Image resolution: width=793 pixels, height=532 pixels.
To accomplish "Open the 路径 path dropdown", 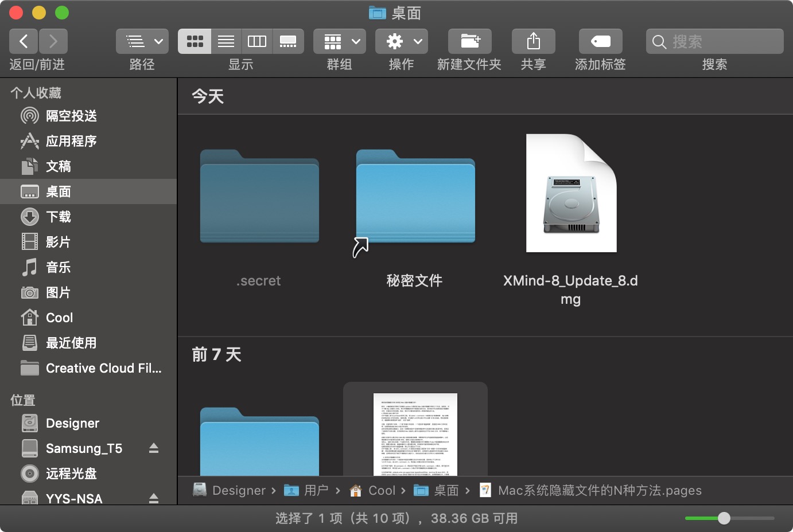I will [x=142, y=41].
